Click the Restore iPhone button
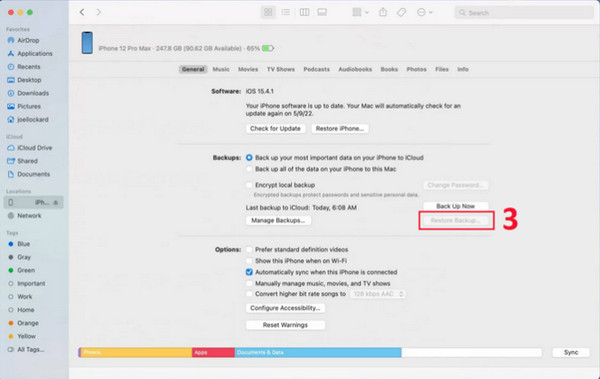 coord(340,129)
